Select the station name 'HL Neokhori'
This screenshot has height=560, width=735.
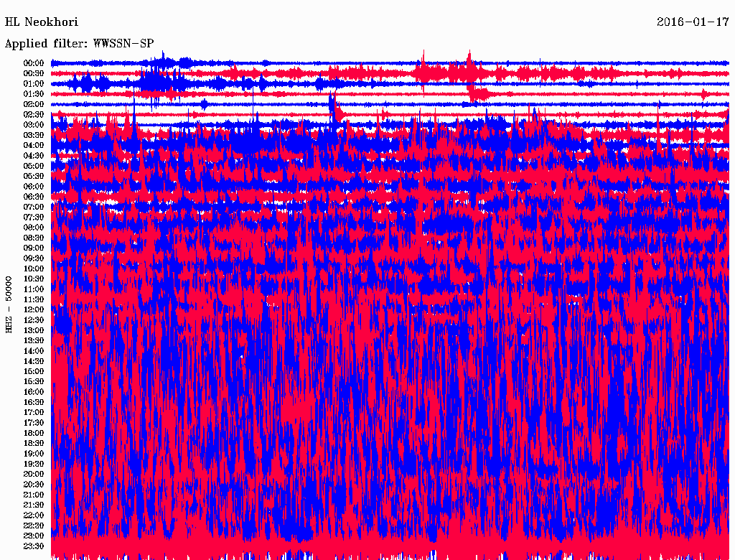point(41,22)
